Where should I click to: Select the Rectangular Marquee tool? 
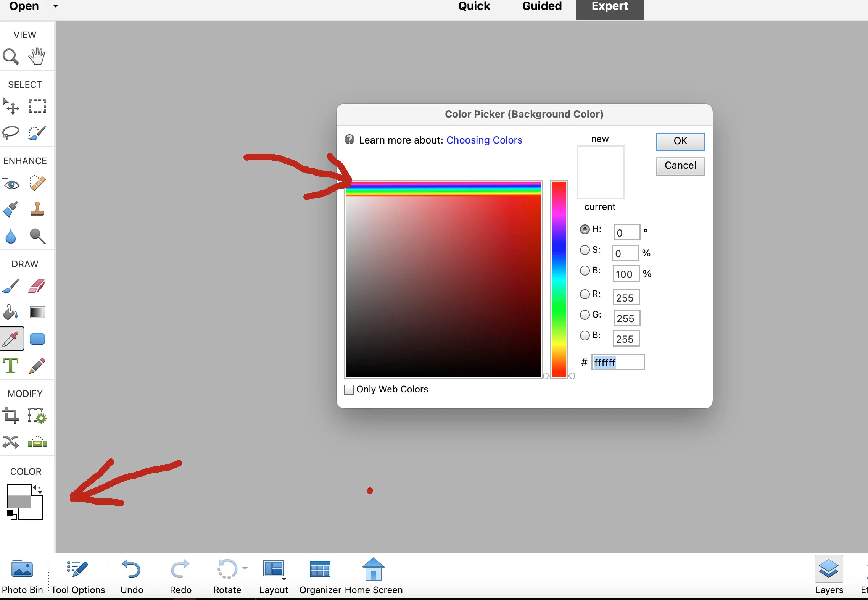(x=37, y=106)
